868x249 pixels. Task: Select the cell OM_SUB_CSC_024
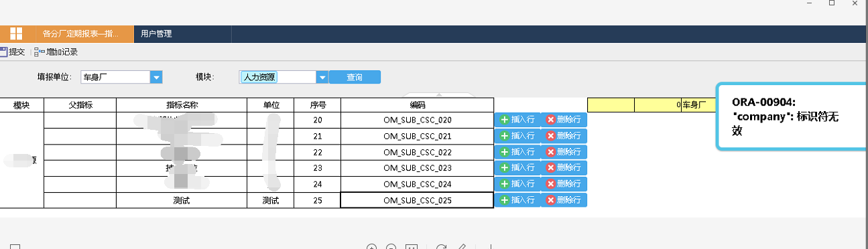(x=417, y=184)
